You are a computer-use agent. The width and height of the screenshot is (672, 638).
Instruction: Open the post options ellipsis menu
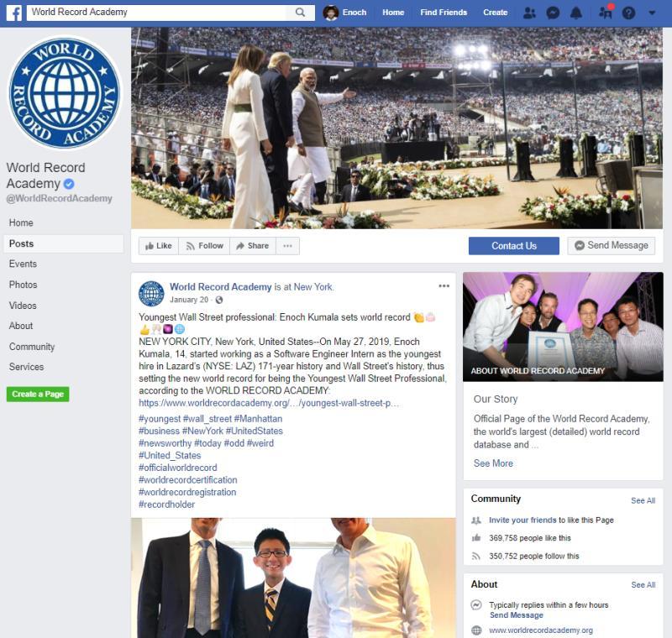click(x=444, y=286)
